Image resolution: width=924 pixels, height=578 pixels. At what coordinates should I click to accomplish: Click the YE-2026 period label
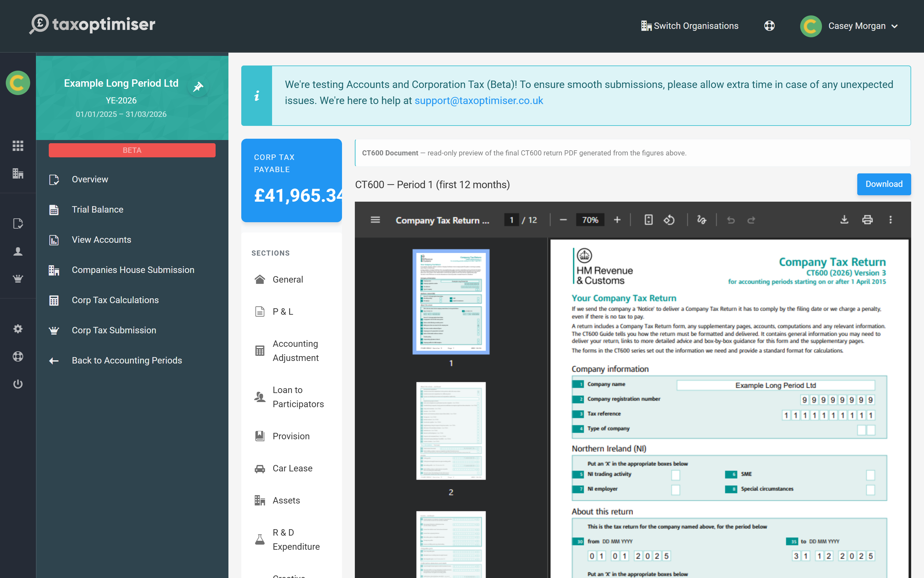click(x=121, y=101)
